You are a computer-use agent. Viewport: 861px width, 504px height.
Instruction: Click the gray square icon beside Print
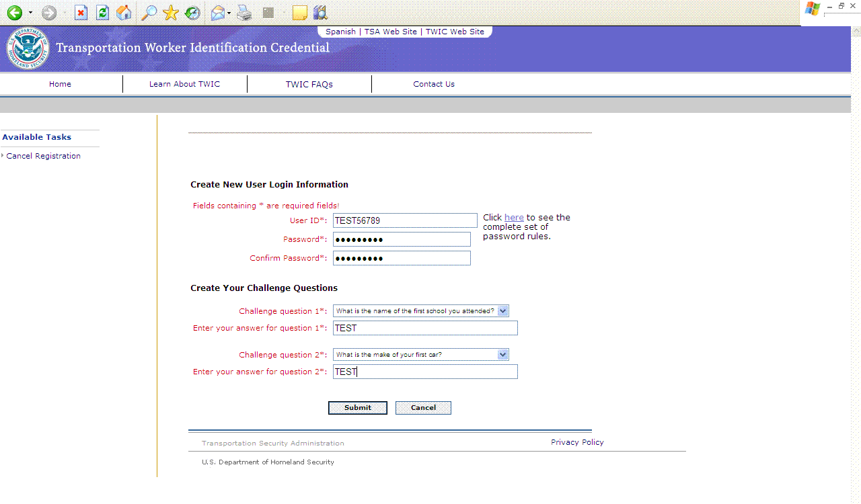(x=268, y=13)
